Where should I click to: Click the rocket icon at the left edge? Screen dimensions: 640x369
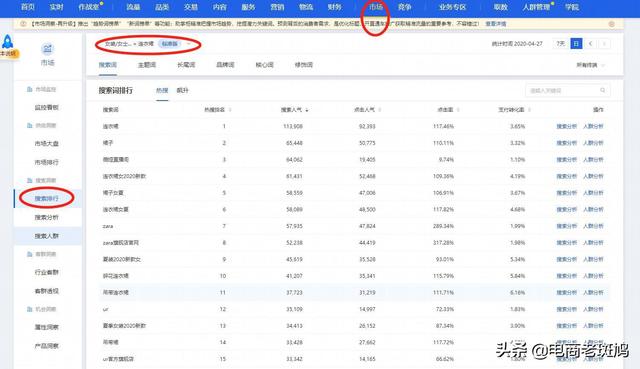(x=7, y=42)
